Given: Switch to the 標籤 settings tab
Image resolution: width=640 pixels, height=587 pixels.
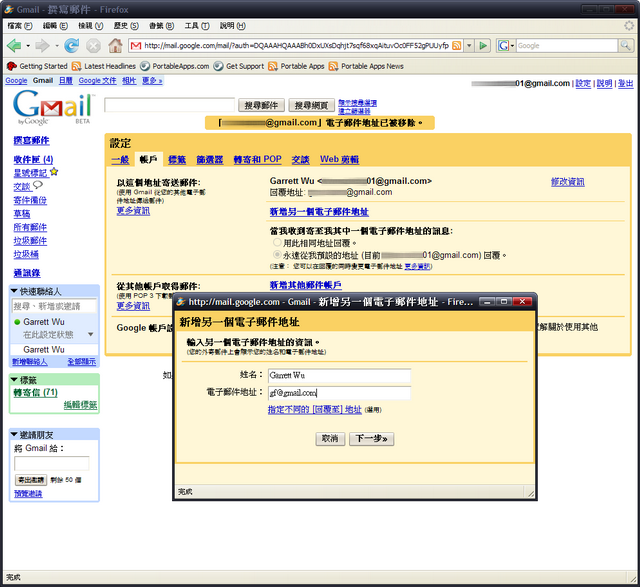Looking at the screenshot, I should tap(177, 160).
